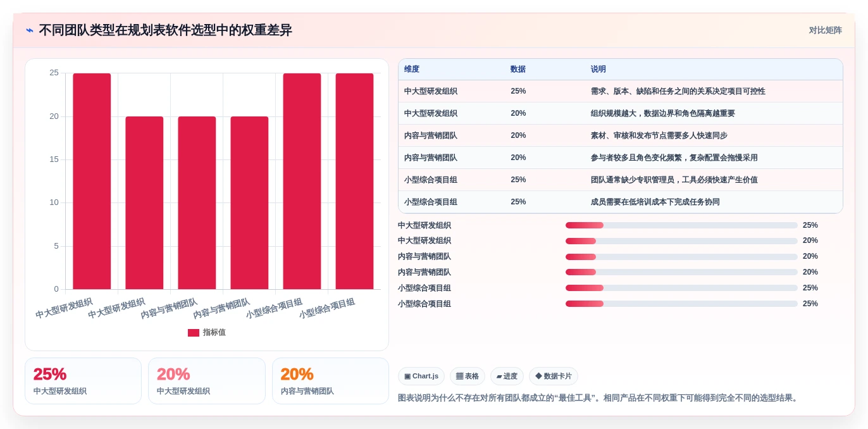The height and width of the screenshot is (429, 868).
Task: Click the 中大型研发组织 20% progress bar
Action: 681,241
